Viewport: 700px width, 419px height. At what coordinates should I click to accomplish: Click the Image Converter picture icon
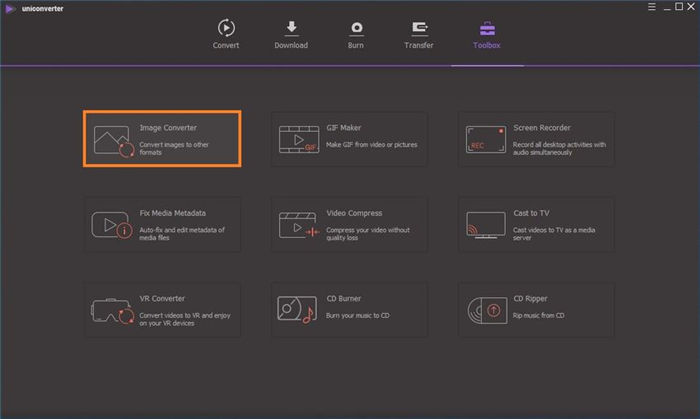[114, 141]
